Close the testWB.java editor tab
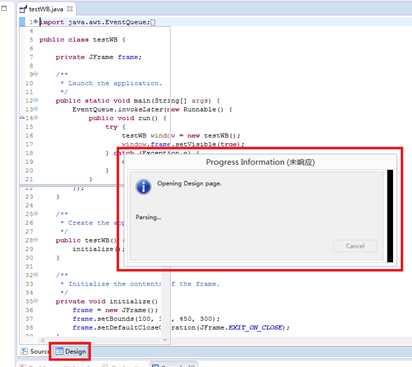412x367 pixels. coord(70,9)
